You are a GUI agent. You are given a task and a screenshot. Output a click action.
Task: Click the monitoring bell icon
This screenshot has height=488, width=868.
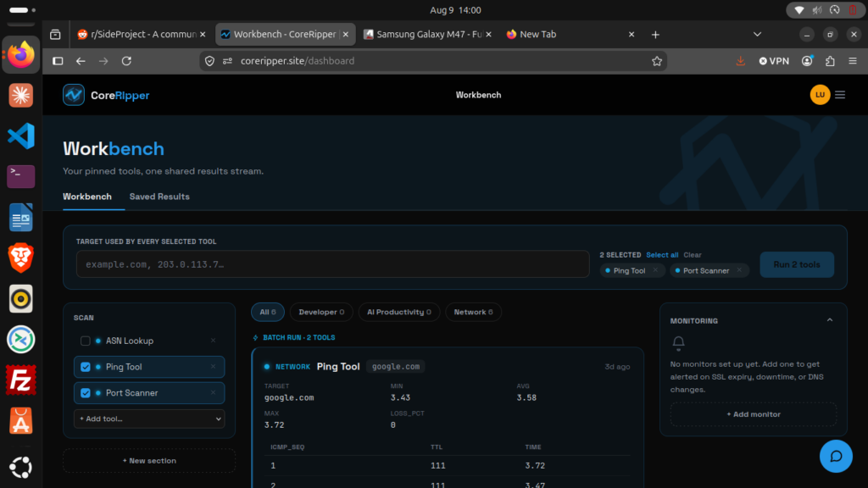coord(678,343)
